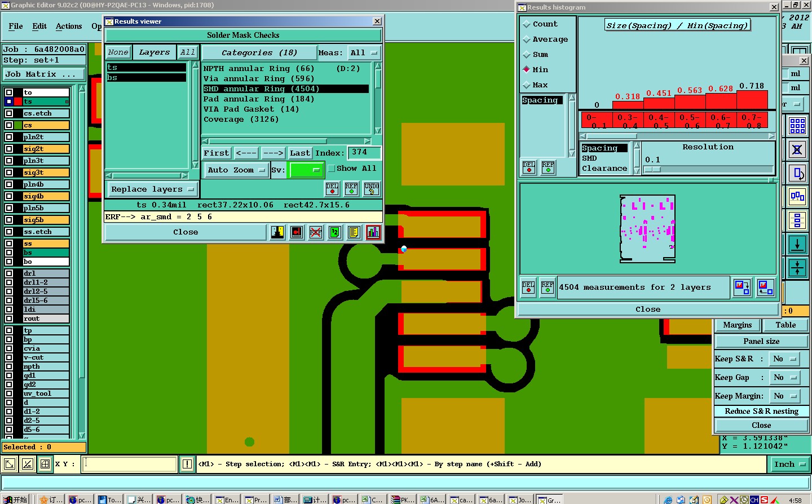The image size is (812, 504).
Task: Click the angle measurement icon at bottom
Action: (x=27, y=465)
